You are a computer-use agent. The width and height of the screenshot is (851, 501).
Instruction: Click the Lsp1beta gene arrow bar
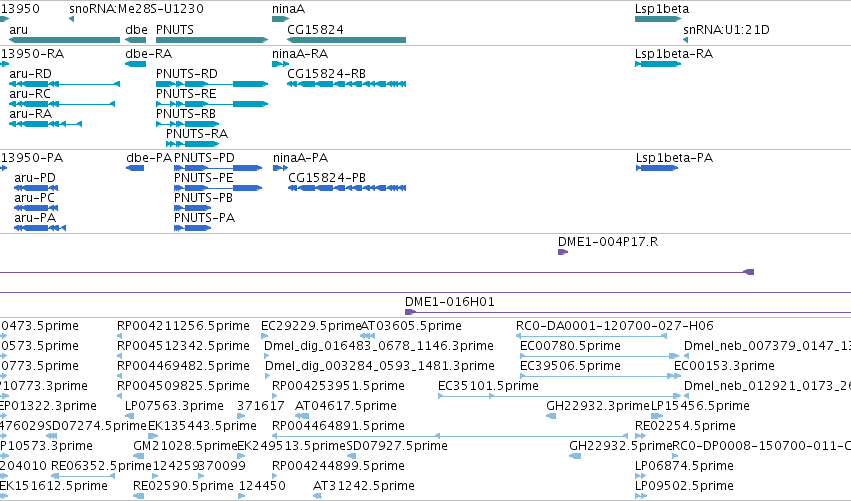[658, 19]
